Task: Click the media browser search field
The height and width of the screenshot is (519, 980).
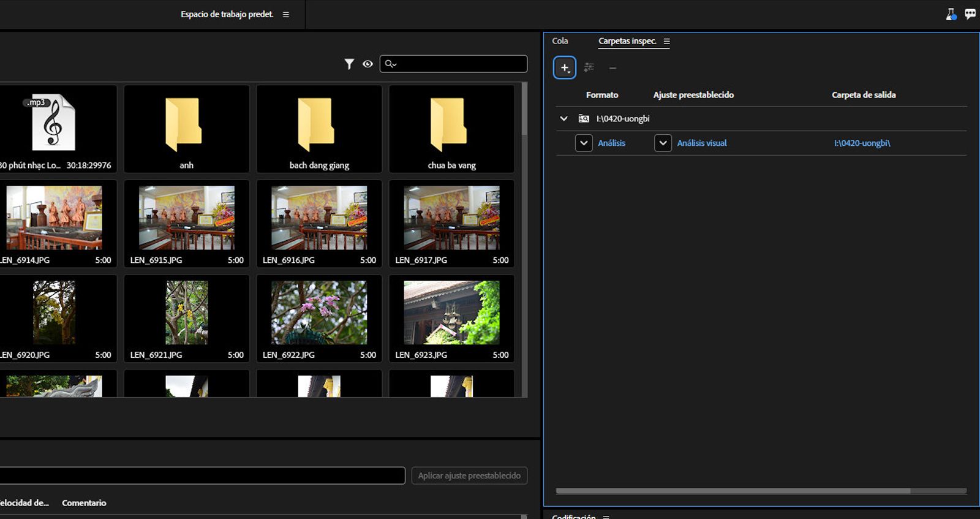Action: tap(459, 64)
